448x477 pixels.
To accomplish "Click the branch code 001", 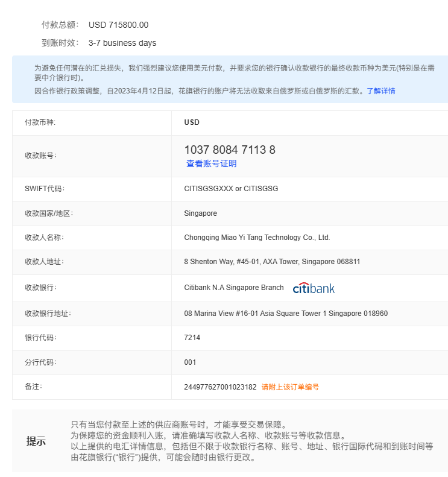I will click(x=190, y=362).
